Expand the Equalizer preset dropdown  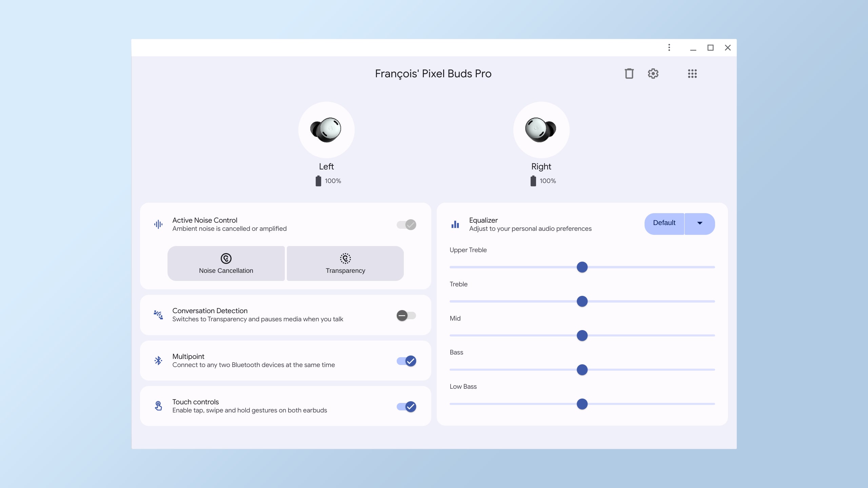[x=700, y=223]
